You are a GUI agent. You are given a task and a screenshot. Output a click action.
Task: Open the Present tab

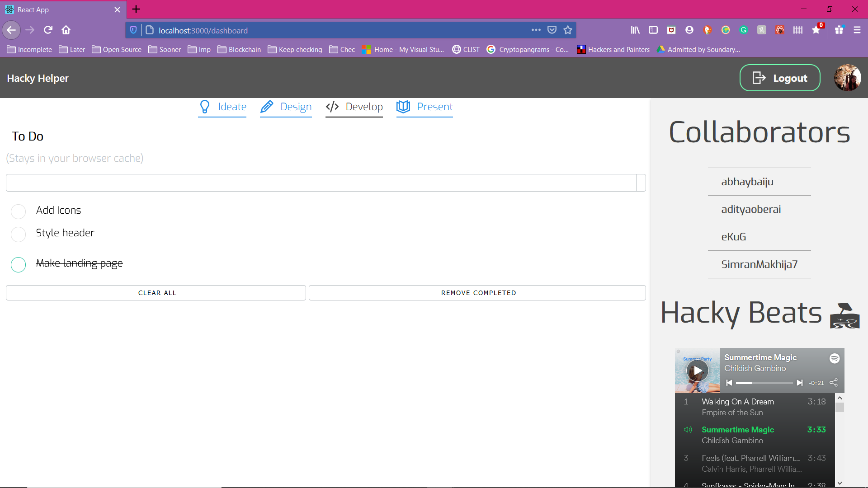425,107
